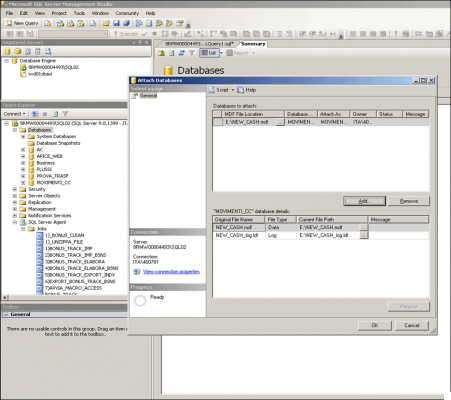This screenshot has width=451, height=400.
Task: Click OK in Attach Databases dialog
Action: (x=375, y=325)
